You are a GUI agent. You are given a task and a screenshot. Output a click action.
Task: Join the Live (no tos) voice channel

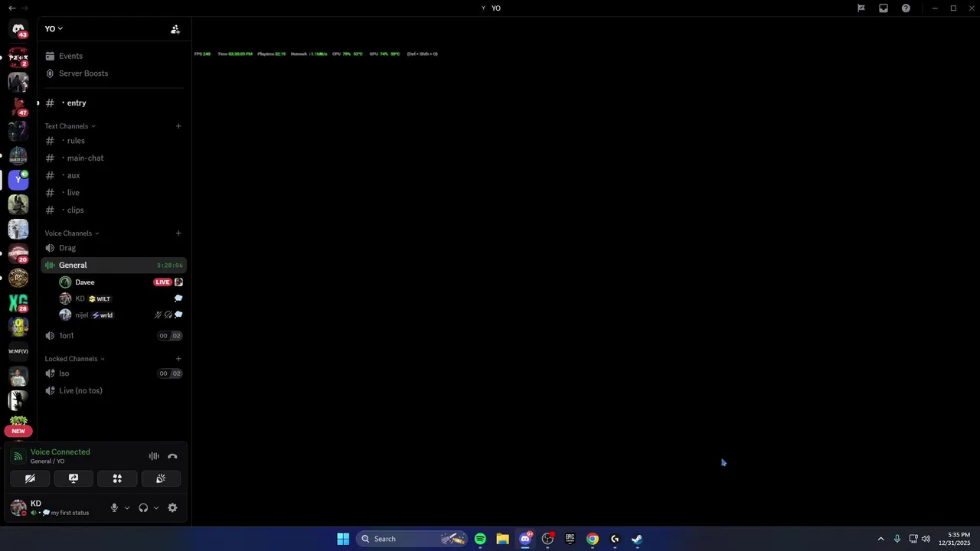click(x=113, y=390)
